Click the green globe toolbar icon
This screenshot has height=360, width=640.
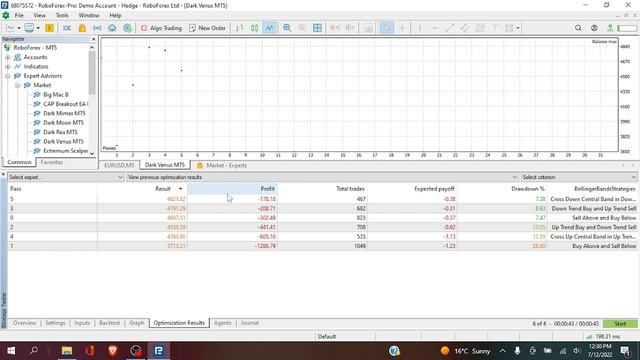click(x=127, y=28)
